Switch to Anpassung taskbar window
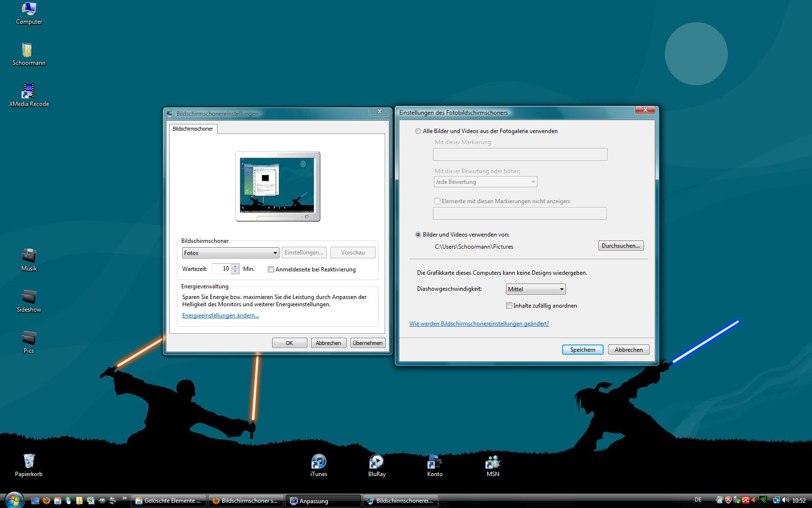This screenshot has width=812, height=508. coord(323,501)
